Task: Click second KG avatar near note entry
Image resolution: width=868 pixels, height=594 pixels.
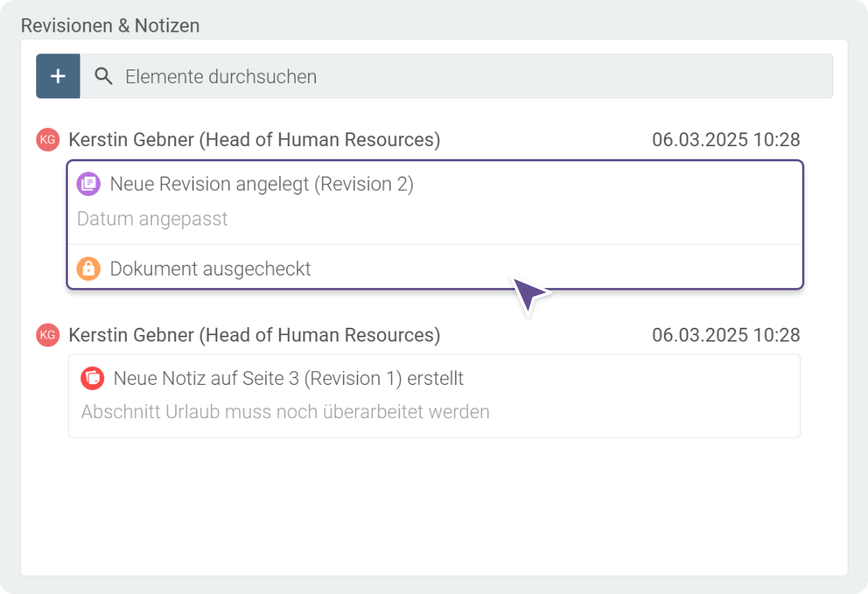Action: point(47,335)
